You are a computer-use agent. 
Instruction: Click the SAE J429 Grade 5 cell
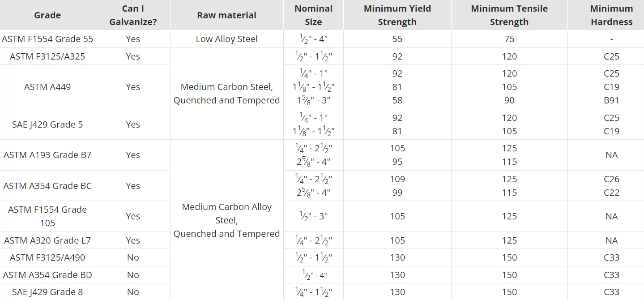point(47,124)
